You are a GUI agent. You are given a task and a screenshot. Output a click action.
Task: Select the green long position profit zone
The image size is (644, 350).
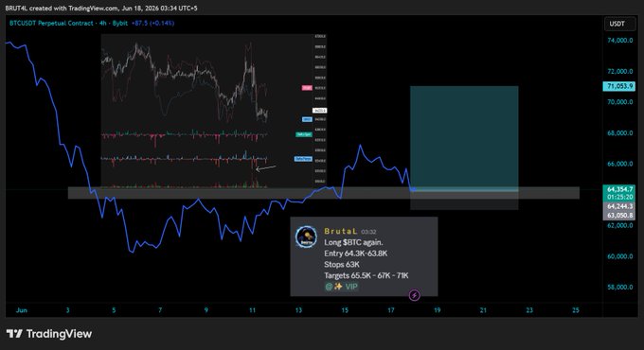click(464, 138)
